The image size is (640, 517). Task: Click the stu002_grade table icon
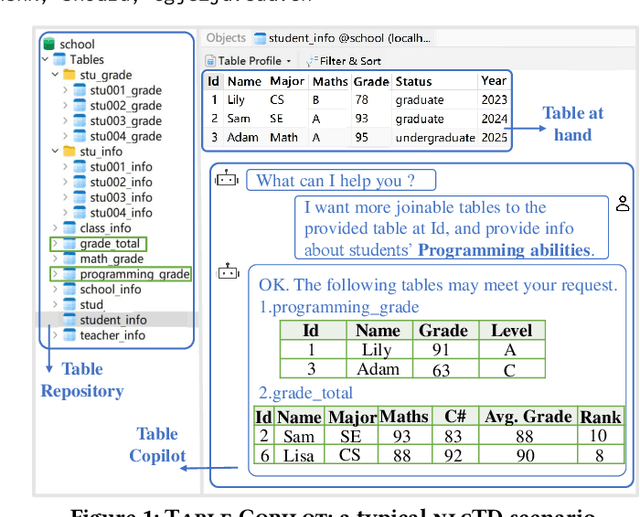tap(80, 105)
